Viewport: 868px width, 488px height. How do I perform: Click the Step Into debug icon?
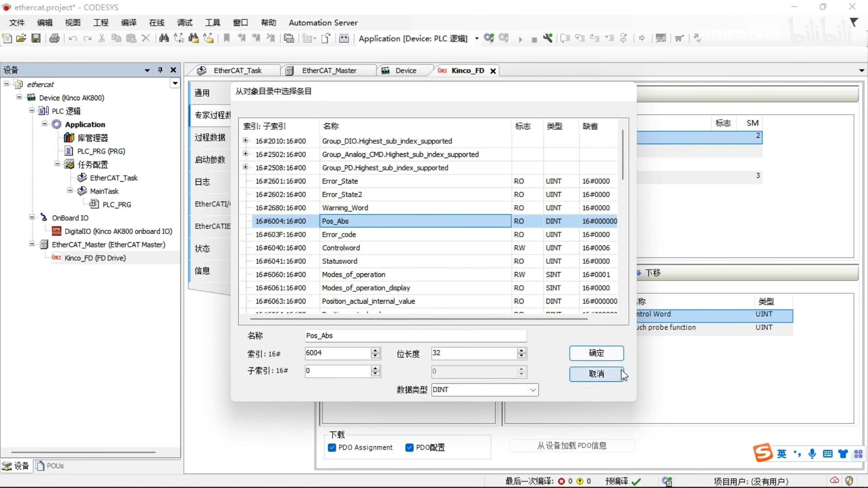[580, 38]
